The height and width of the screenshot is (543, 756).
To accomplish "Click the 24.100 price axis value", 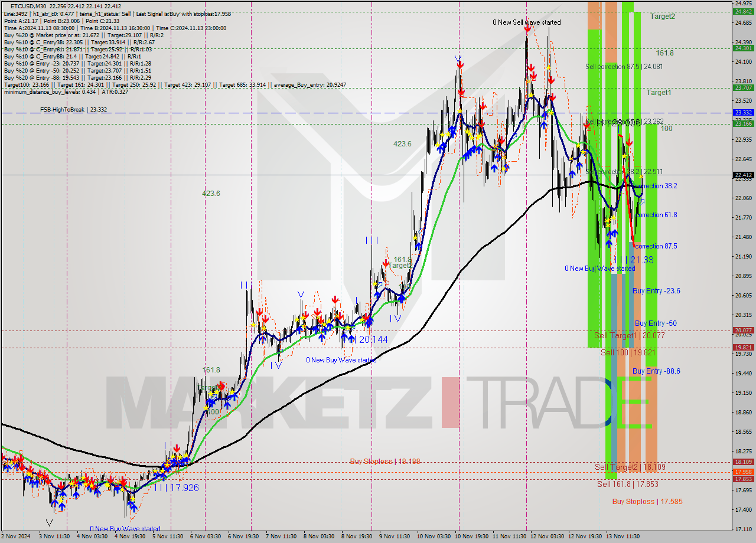I will pos(743,61).
